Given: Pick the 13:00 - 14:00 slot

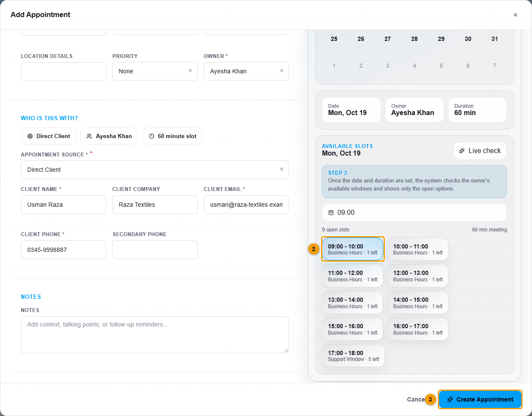Looking at the screenshot, I should click(353, 303).
